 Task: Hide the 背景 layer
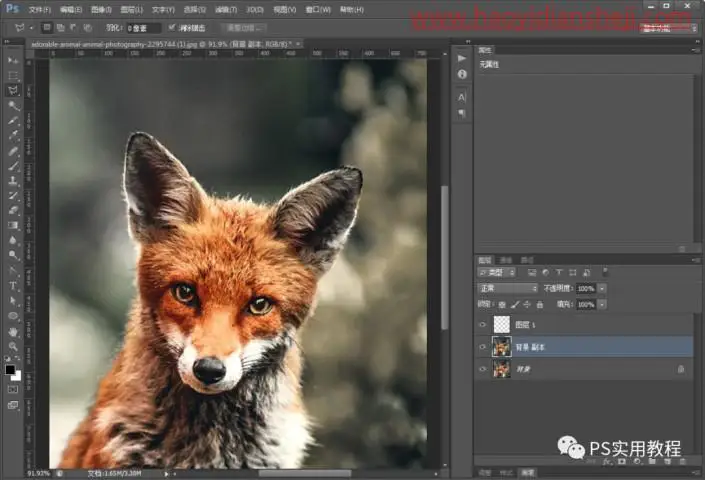pos(483,369)
